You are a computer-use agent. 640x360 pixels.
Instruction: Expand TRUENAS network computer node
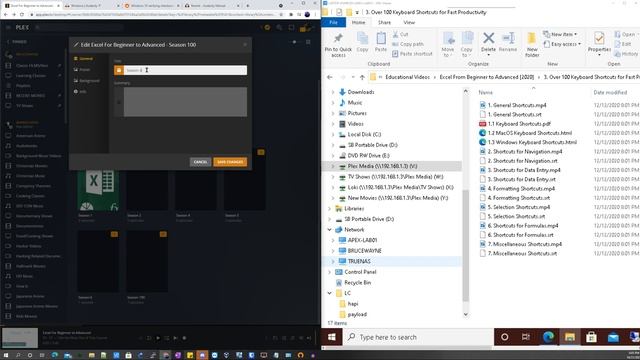tap(333, 261)
